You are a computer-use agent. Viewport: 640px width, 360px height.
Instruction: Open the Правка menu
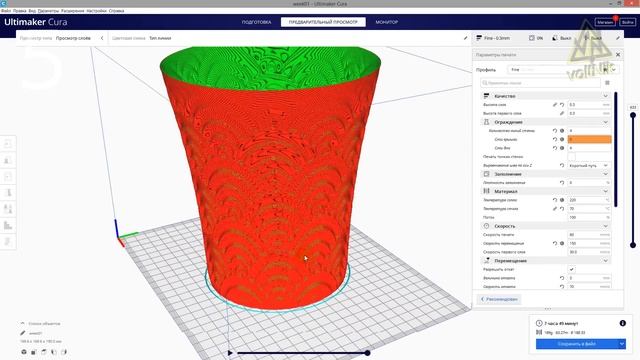point(19,11)
